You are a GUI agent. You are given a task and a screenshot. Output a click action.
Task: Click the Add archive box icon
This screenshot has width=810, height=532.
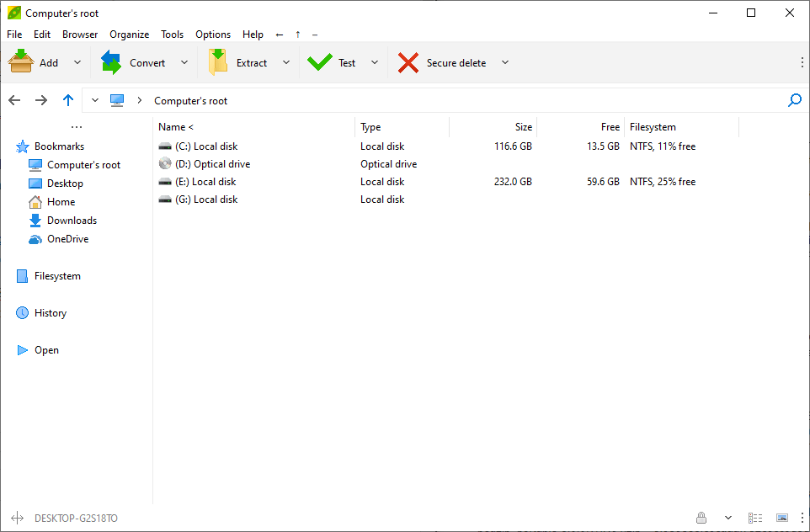21,62
